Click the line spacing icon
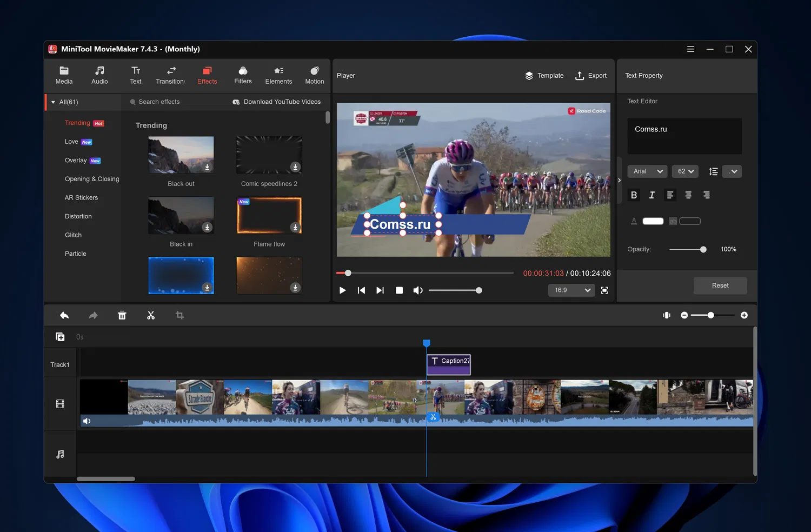The height and width of the screenshot is (532, 811). pyautogui.click(x=713, y=171)
